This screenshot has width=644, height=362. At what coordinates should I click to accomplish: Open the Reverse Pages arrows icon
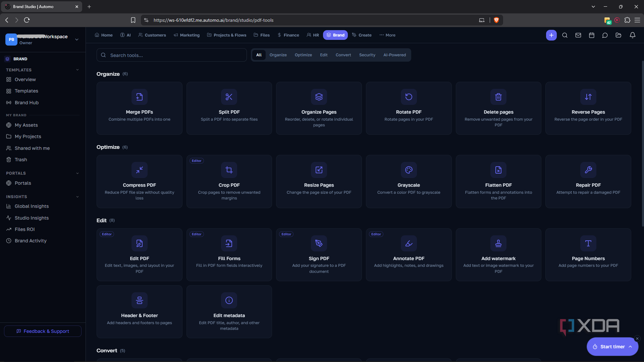(x=588, y=97)
